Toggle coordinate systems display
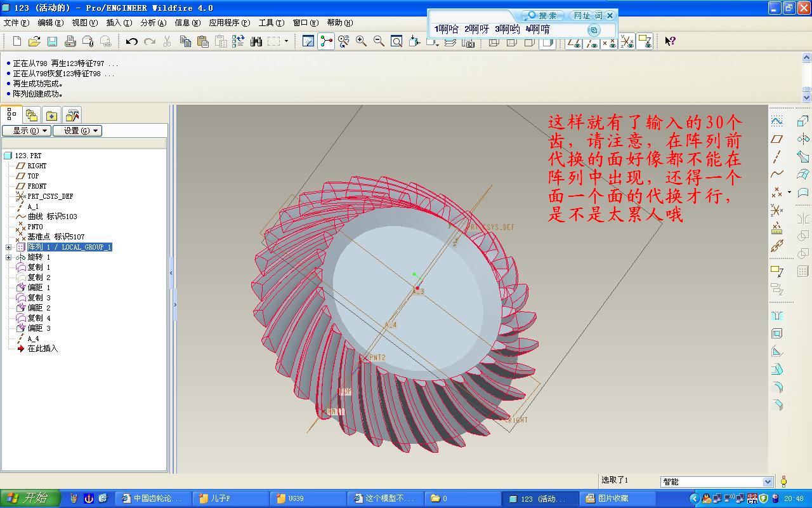This screenshot has width=812, height=508. click(627, 42)
